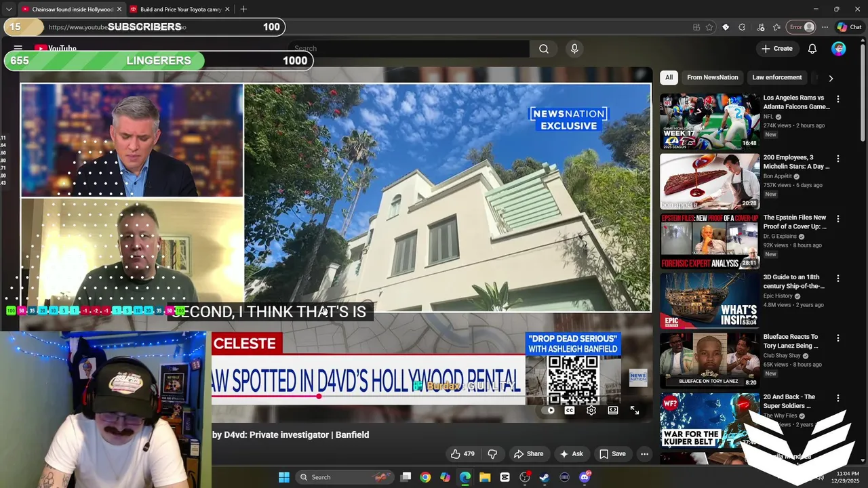
Task: Open Task View on taskbar
Action: tap(406, 477)
